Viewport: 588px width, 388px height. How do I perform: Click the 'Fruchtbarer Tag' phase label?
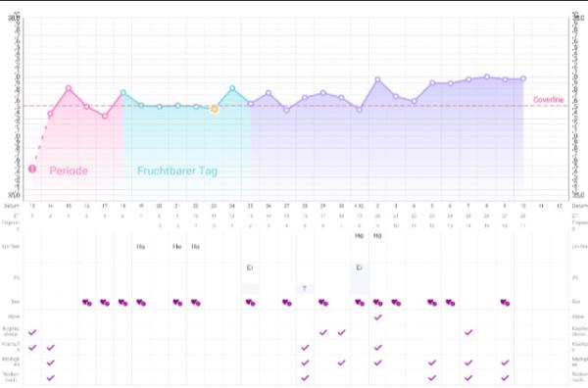pos(177,170)
